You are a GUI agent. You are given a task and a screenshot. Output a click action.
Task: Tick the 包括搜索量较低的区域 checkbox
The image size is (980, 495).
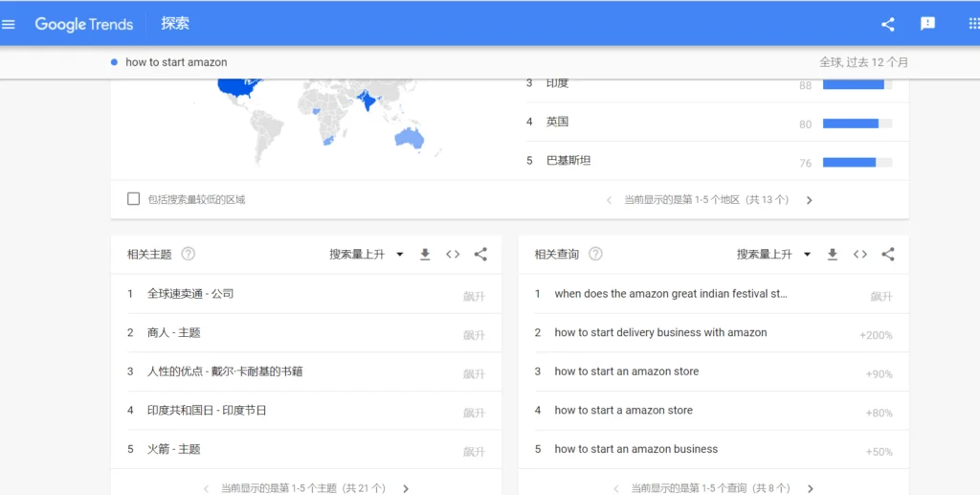click(133, 199)
